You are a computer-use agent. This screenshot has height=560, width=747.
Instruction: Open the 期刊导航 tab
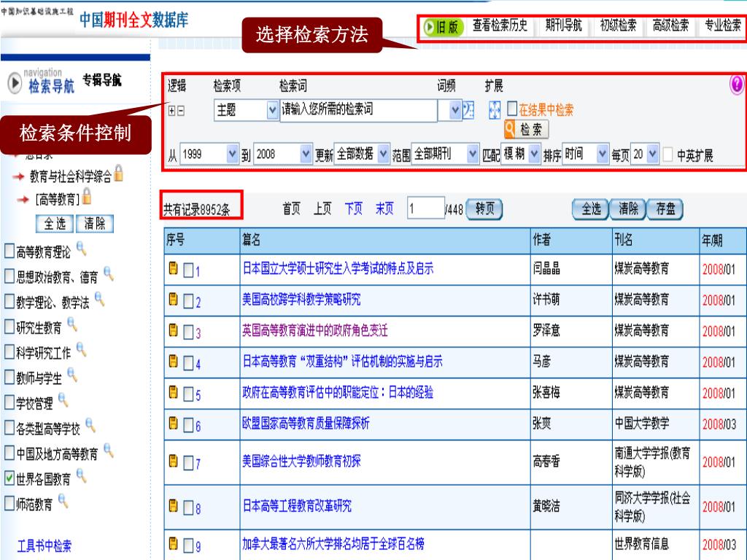coord(564,26)
